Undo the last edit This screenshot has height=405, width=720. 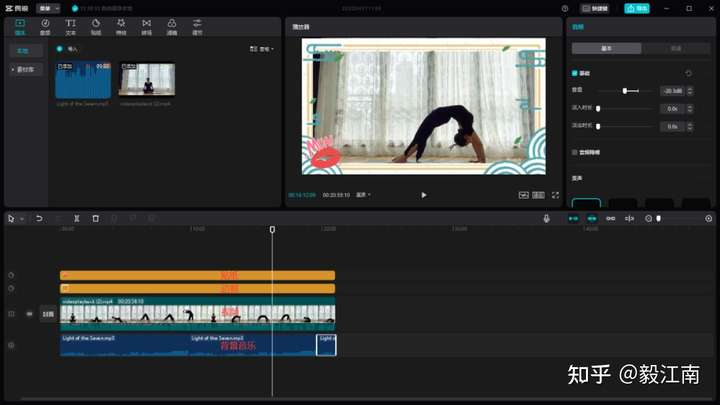pyautogui.click(x=39, y=219)
